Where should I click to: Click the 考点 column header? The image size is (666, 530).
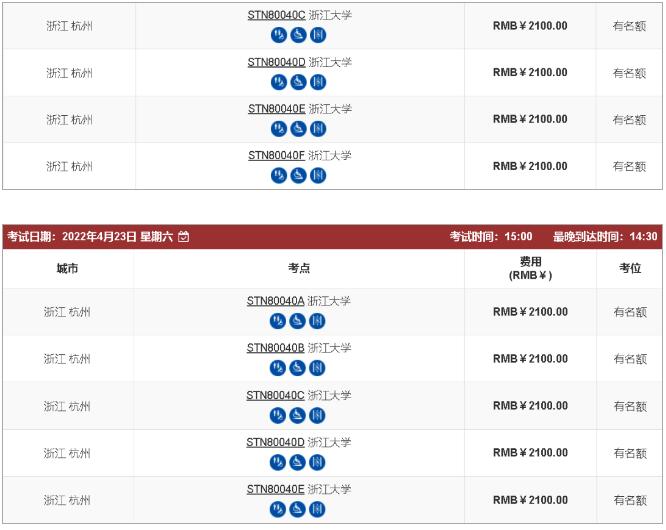(x=299, y=268)
